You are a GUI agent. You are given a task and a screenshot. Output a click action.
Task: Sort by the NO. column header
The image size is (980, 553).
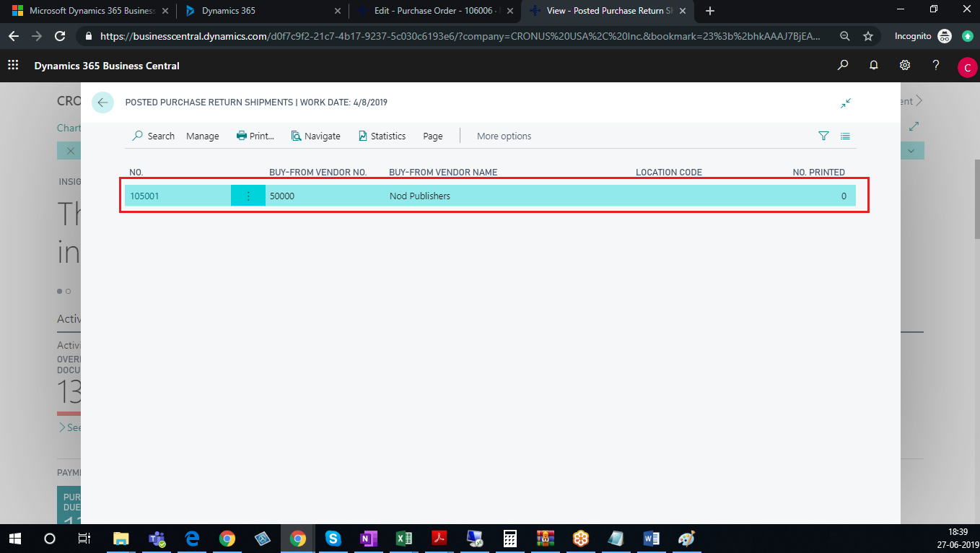click(136, 173)
